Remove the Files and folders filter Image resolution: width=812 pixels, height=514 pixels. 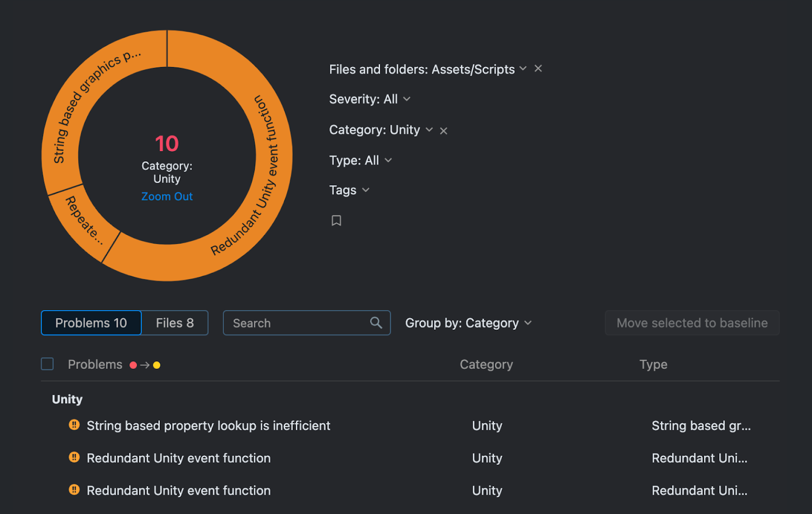538,68
